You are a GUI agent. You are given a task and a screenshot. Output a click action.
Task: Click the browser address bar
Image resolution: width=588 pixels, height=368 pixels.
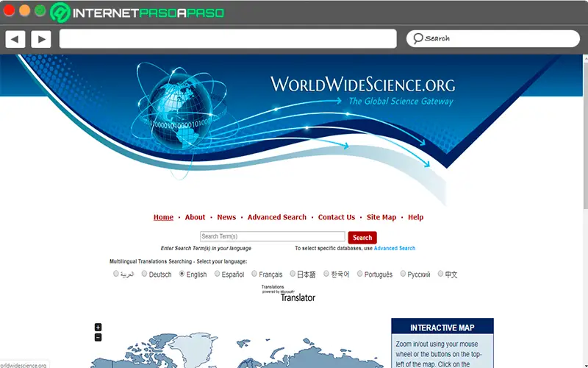(228, 39)
